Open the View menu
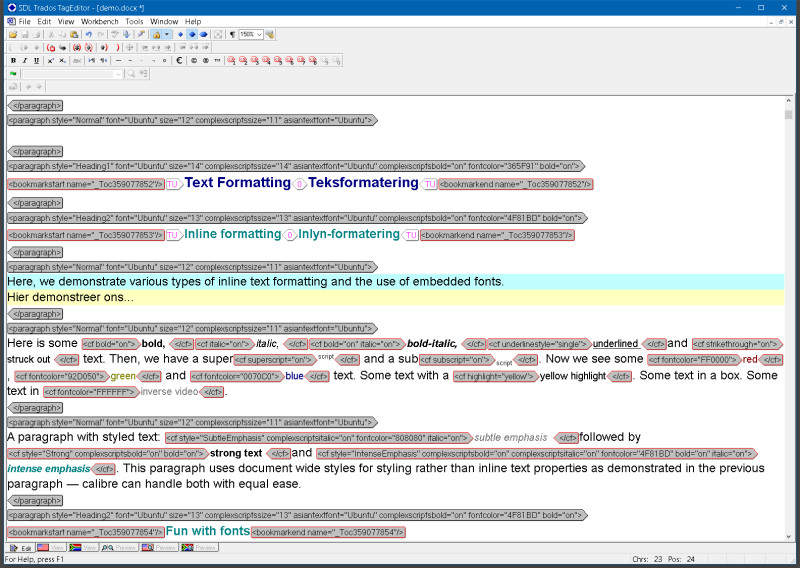Image resolution: width=800 pixels, height=568 pixels. (x=66, y=21)
